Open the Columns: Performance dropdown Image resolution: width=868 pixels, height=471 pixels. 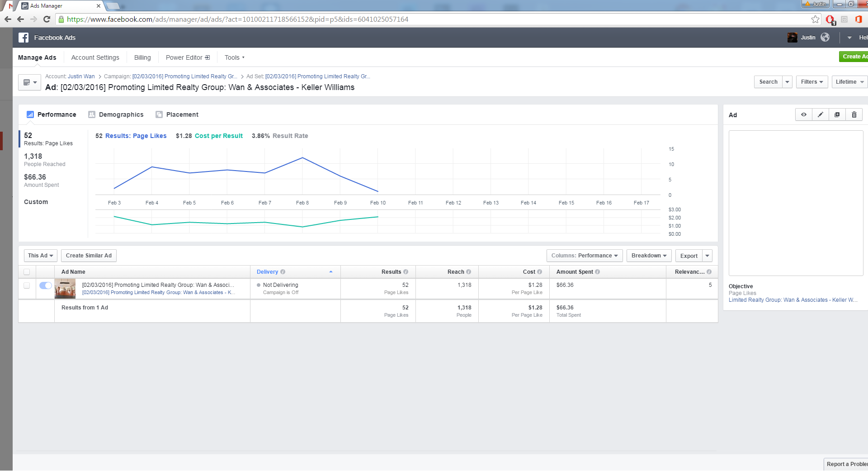(584, 256)
